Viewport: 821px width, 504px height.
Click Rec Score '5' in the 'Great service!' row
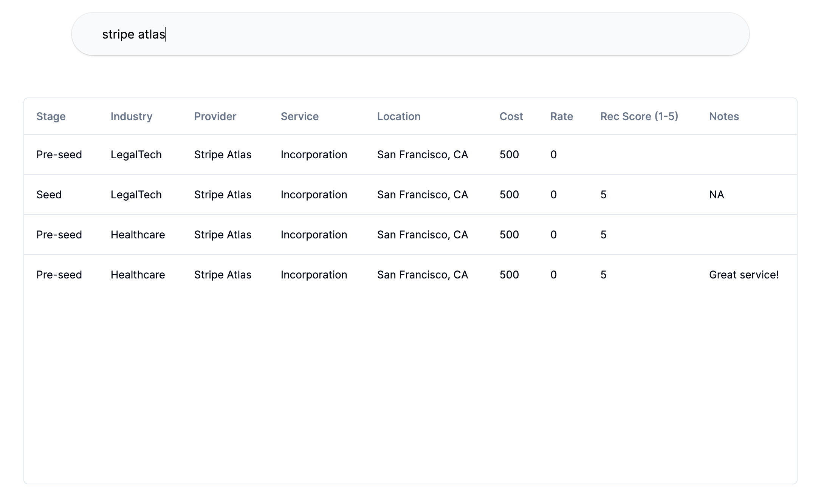tap(603, 275)
